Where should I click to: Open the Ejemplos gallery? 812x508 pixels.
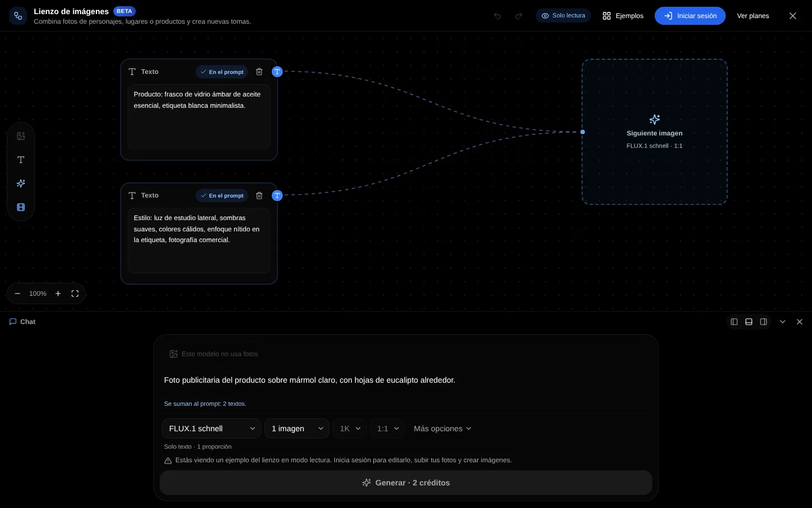point(623,16)
